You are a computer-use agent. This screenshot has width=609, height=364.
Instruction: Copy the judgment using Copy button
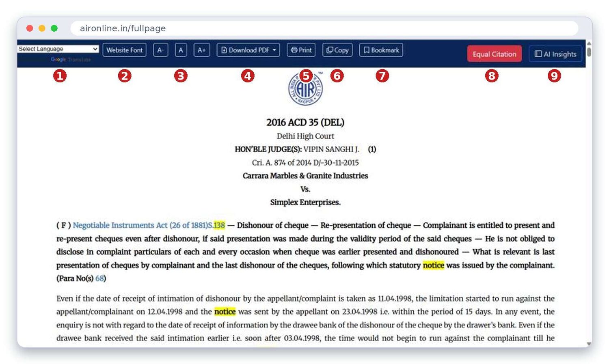(x=337, y=50)
